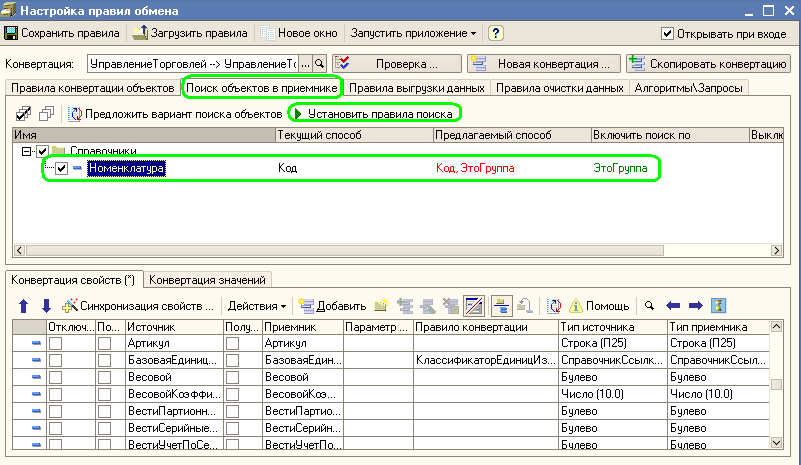
Task: Open the Запустить приложение dropdown
Action: 413,33
